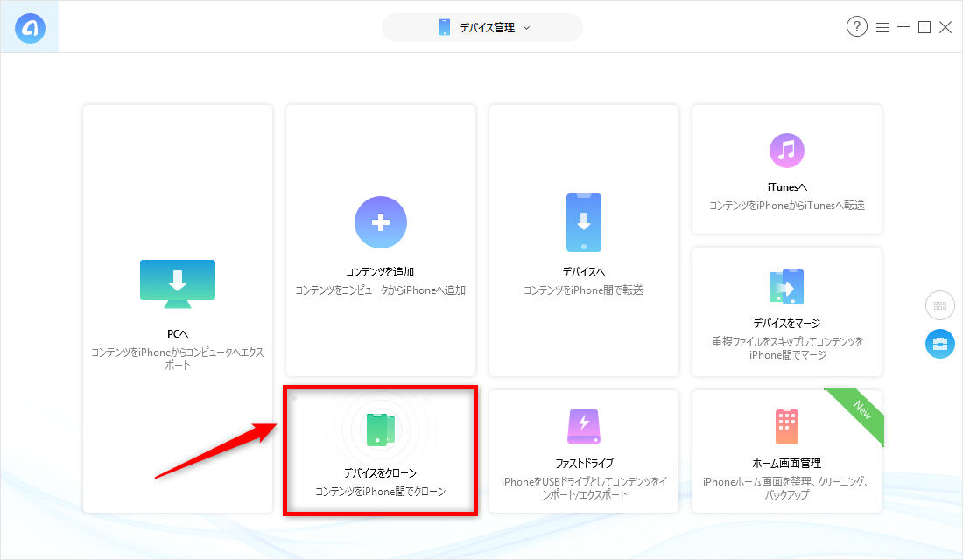Select the ファストドライブ label
This screenshot has width=963, height=560.
(x=584, y=464)
